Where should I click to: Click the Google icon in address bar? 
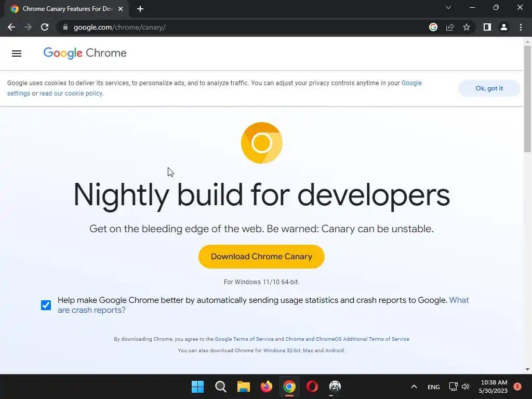[433, 27]
